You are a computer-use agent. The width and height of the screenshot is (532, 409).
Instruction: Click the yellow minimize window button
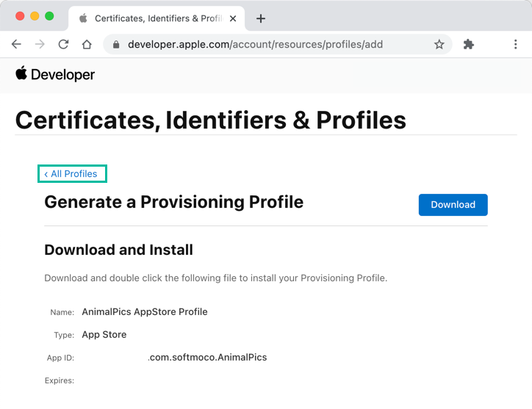tap(35, 16)
